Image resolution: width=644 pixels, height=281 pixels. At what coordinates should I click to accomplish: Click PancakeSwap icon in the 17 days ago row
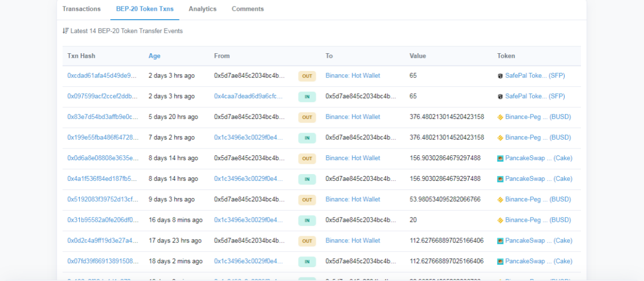[500, 241]
